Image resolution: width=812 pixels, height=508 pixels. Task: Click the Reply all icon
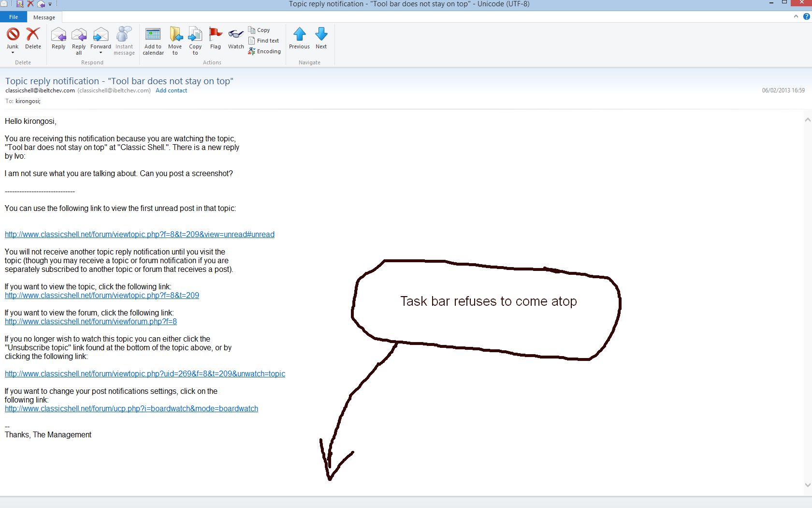(x=79, y=35)
